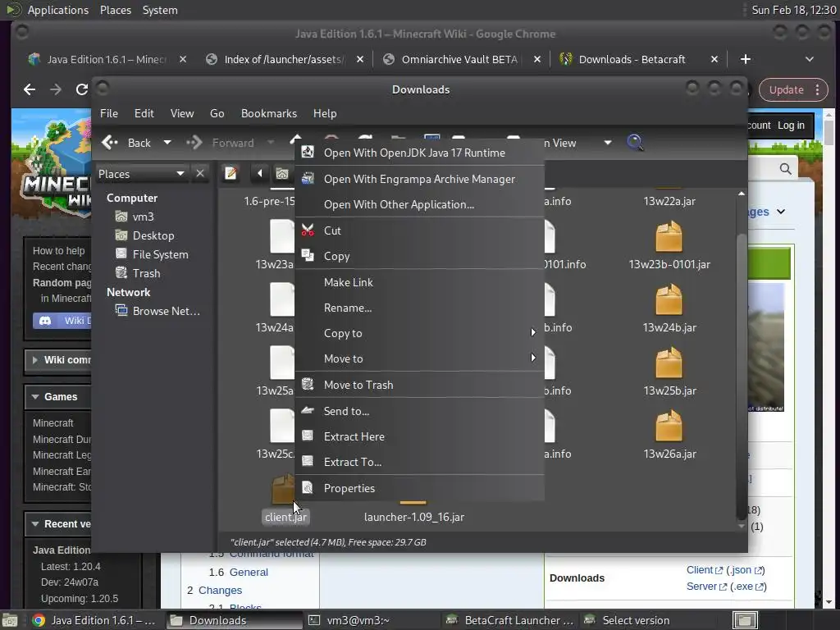
Task: Click Log in on the wiki
Action: pyautogui.click(x=792, y=126)
